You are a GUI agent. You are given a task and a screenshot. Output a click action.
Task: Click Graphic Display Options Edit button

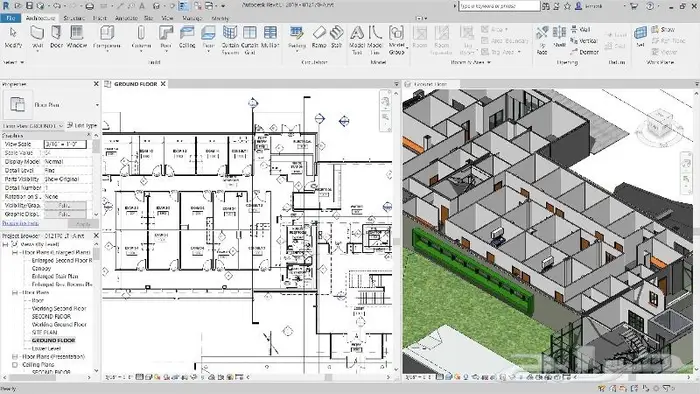coord(65,214)
